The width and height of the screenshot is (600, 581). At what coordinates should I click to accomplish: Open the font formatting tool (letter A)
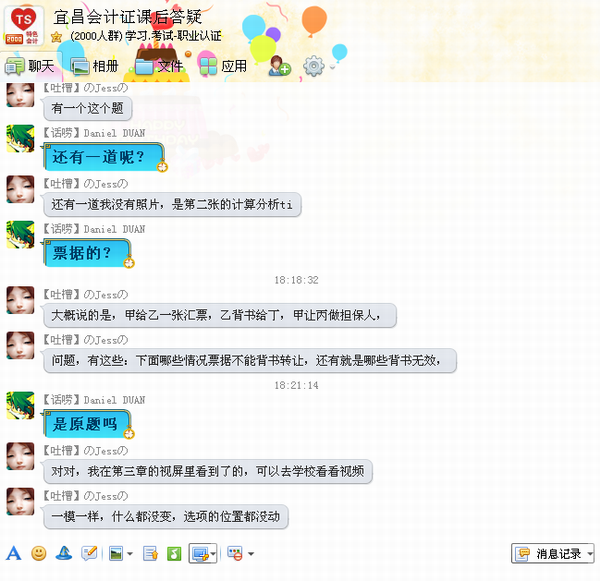pyautogui.click(x=14, y=553)
